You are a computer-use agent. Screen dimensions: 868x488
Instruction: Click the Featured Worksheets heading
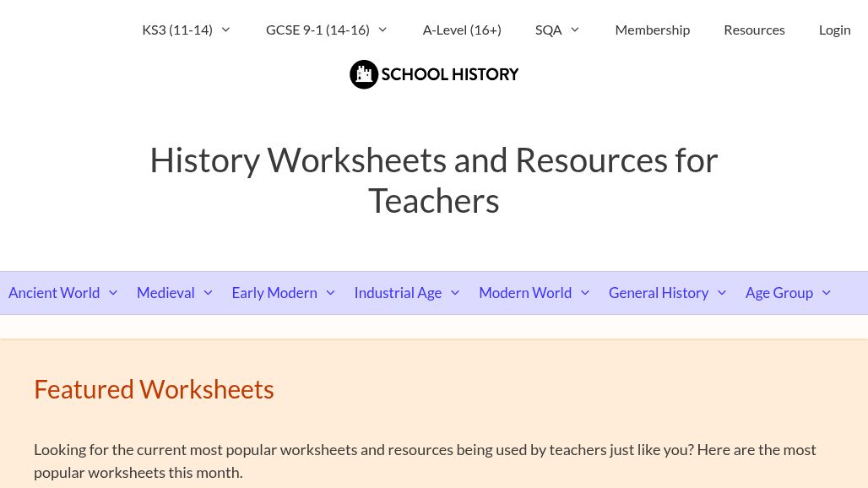[154, 388]
